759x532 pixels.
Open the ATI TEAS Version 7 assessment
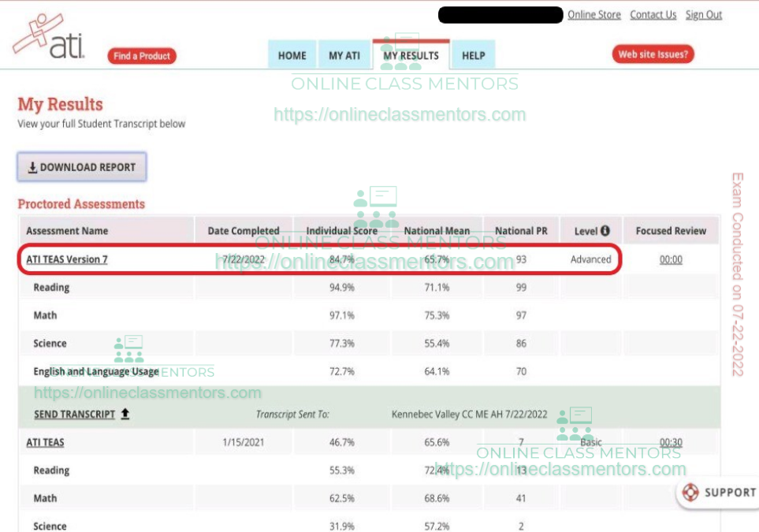67,259
